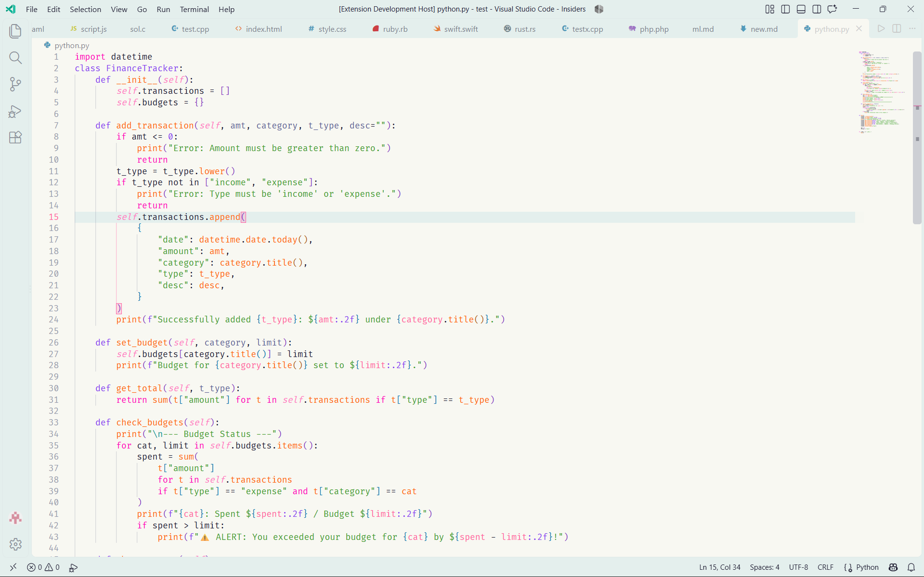Open the Copilot status icon
This screenshot has height=577, width=924.
[x=893, y=567]
